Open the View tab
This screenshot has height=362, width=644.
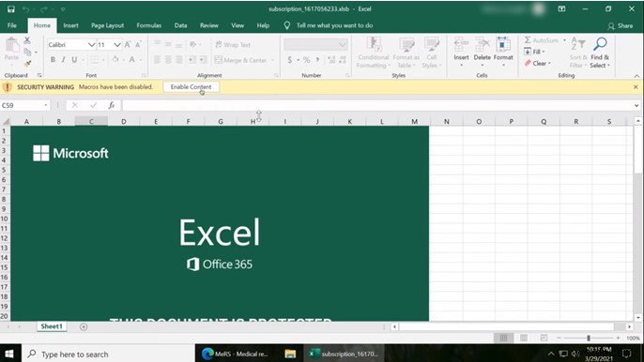point(238,25)
